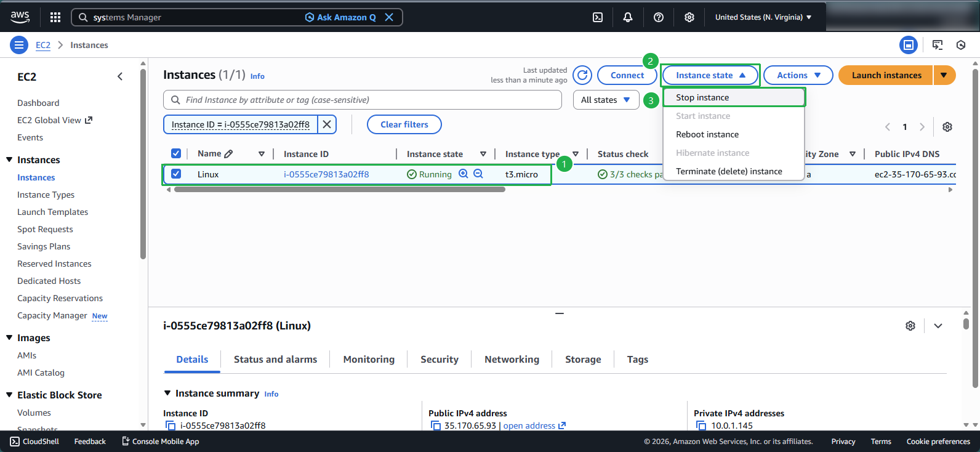Clear the search bar with X icon
Viewport: 980px width, 452px height.
click(389, 17)
